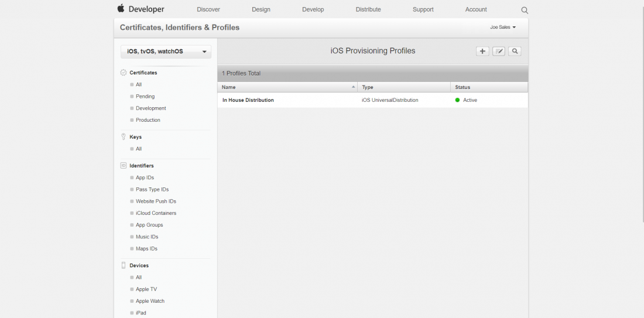Show All devices
The width and height of the screenshot is (644, 318).
[x=139, y=278]
